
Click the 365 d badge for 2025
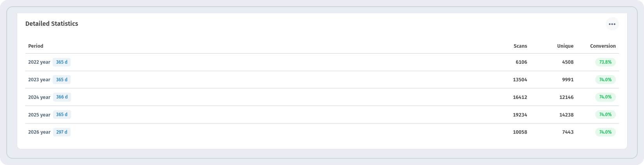click(62, 115)
